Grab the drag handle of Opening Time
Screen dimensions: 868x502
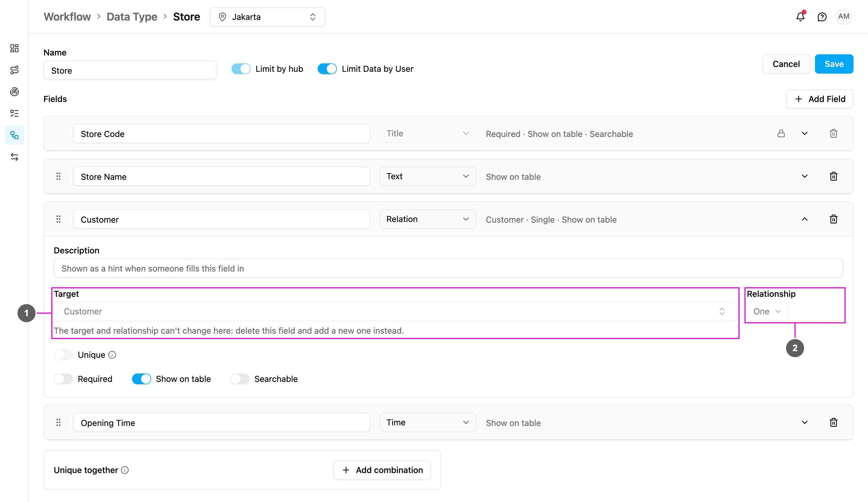58,422
